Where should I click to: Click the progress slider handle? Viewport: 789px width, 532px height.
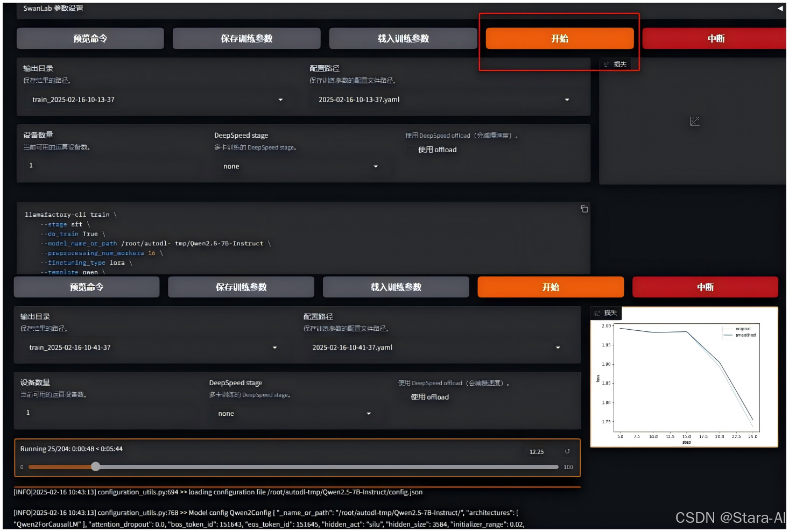[x=95, y=466]
